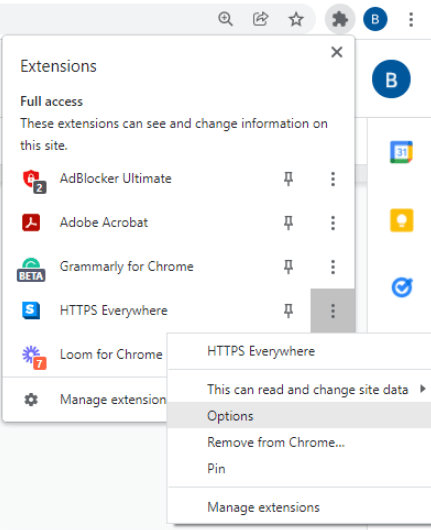Select Remove from Chrome... menu entry
The width and height of the screenshot is (431, 530).
(300, 442)
